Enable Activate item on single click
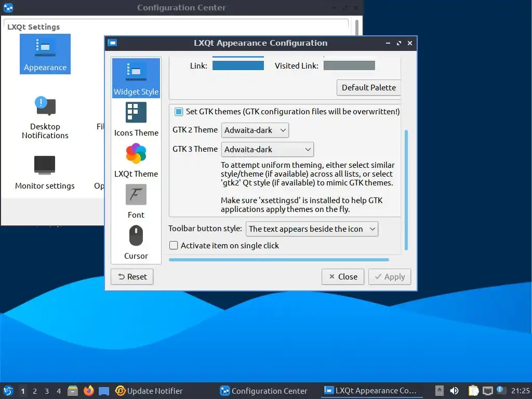Screen dimensions: 532x399 [x=174, y=245]
